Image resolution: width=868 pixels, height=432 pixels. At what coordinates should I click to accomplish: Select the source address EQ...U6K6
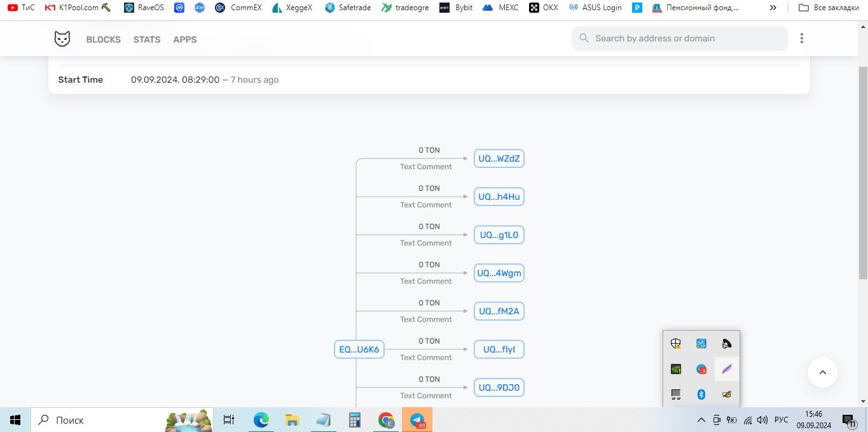point(359,349)
